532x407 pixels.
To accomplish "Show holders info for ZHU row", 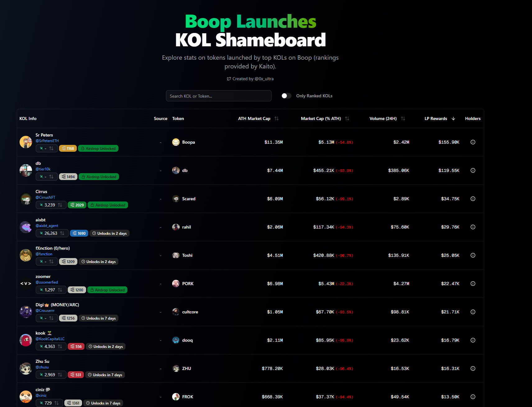I will (473, 368).
